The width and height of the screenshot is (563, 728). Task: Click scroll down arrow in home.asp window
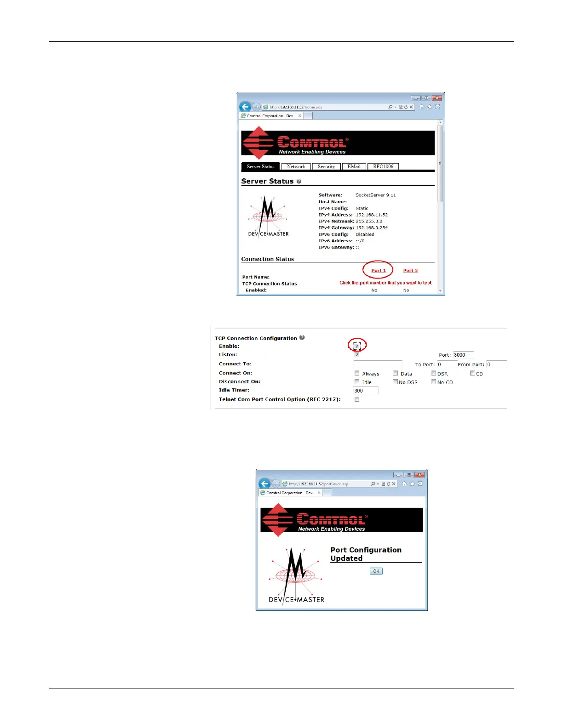pos(440,291)
